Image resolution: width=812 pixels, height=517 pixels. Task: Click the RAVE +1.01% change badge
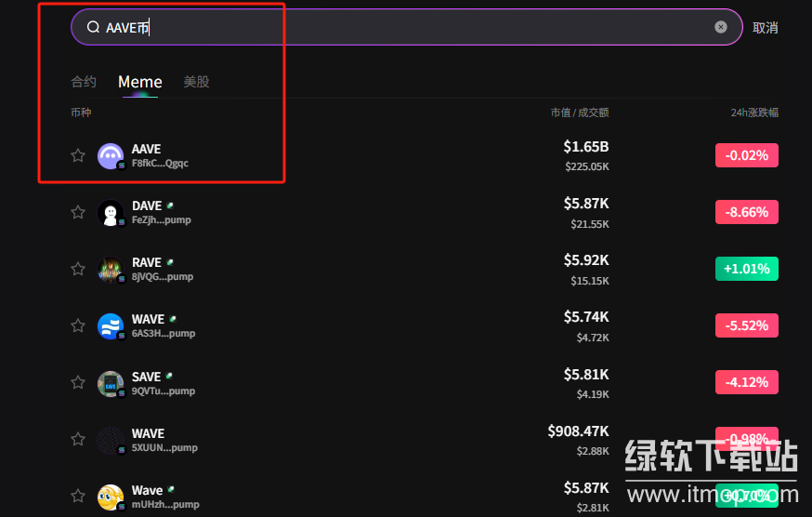coord(746,269)
